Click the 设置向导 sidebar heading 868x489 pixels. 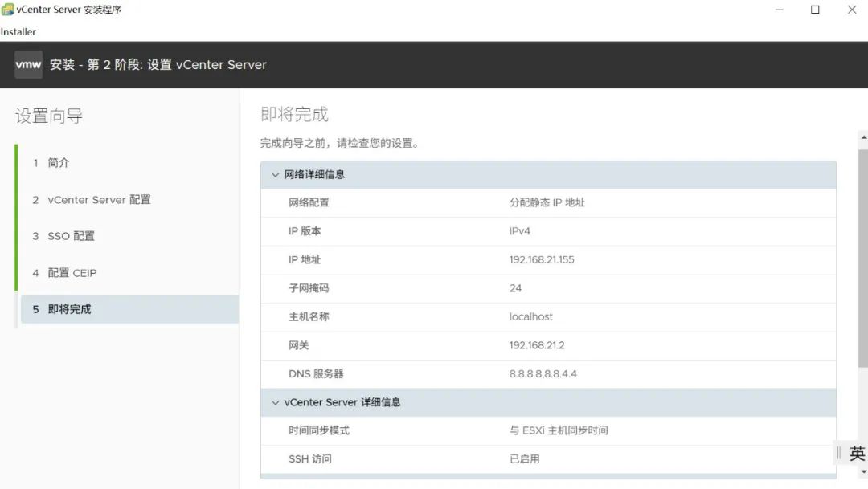(49, 116)
